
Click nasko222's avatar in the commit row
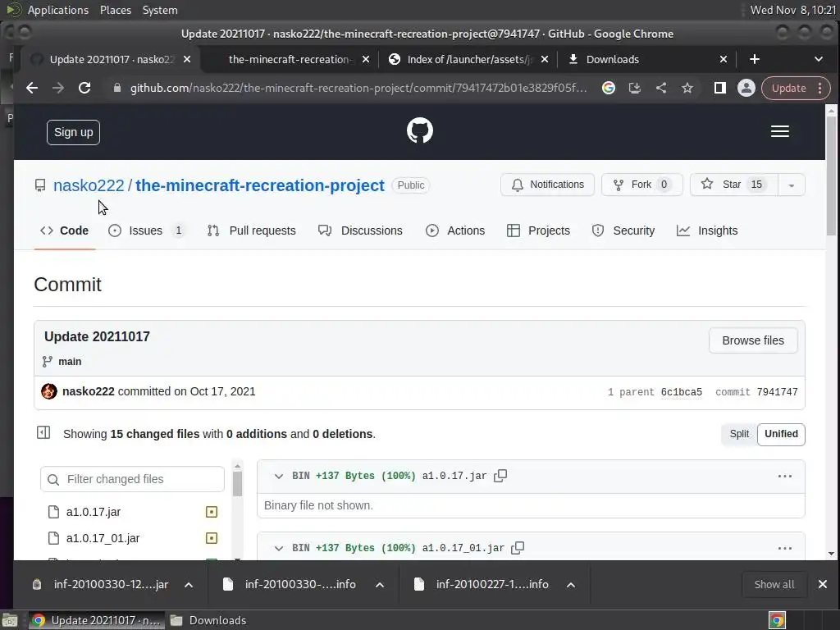[49, 391]
